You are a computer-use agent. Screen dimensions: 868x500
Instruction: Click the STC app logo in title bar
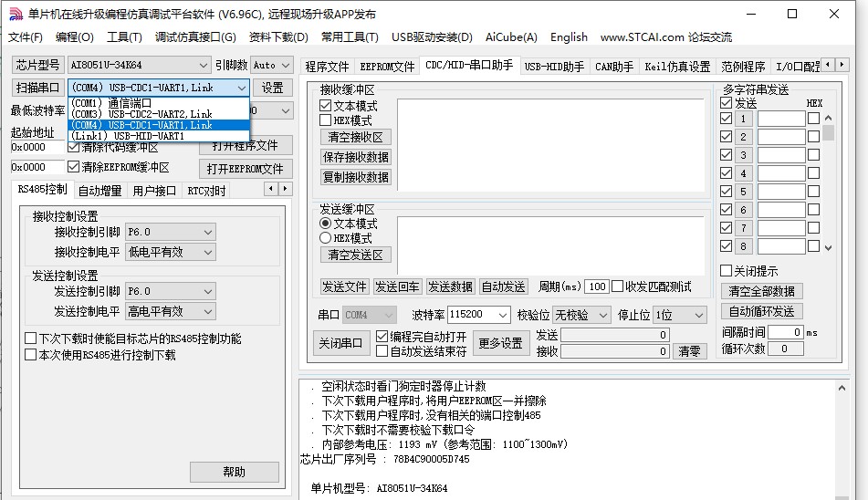16,14
